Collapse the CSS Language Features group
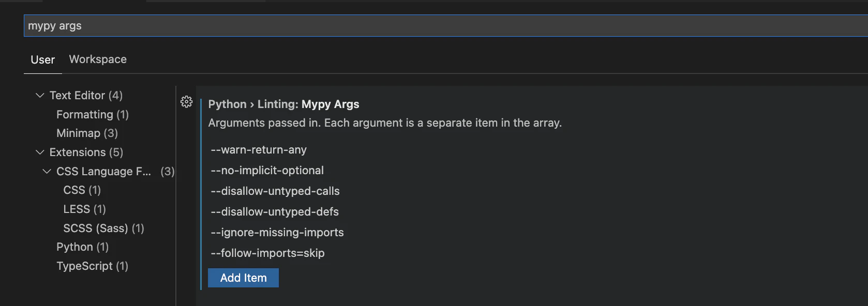The height and width of the screenshot is (306, 868). (x=47, y=172)
